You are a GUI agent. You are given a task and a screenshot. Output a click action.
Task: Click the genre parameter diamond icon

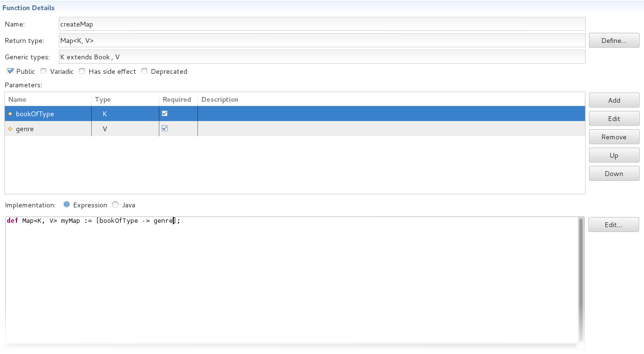click(x=10, y=129)
